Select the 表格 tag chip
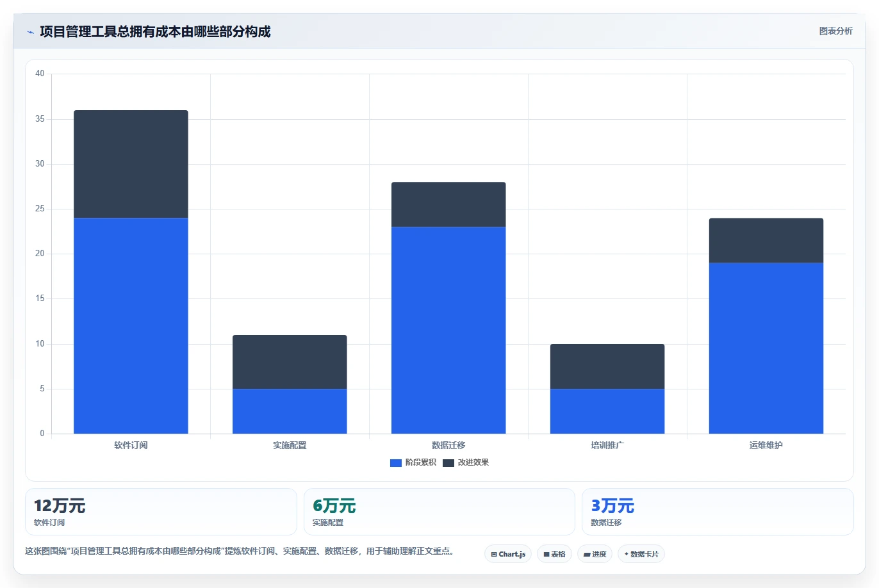The image size is (879, 588). [x=554, y=554]
